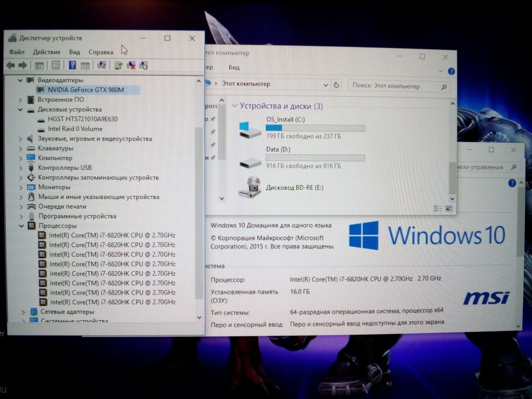Select the HGST HTS721010A9E630 disk

point(83,119)
